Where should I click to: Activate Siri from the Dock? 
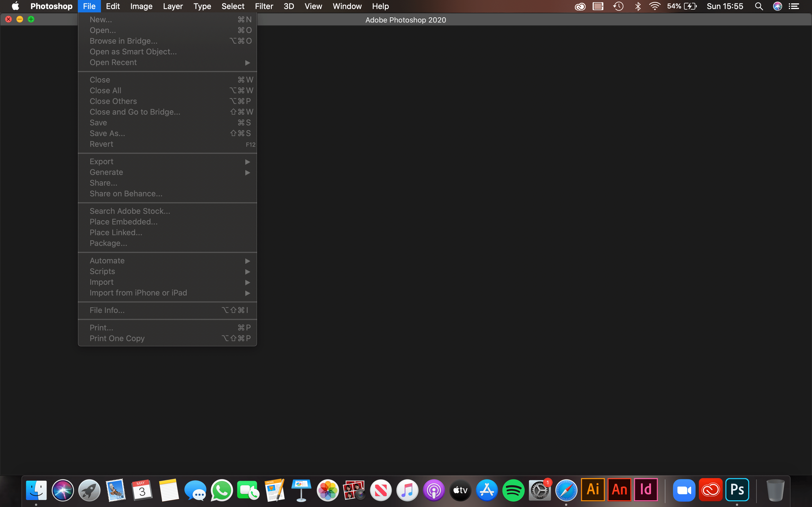coord(63,490)
